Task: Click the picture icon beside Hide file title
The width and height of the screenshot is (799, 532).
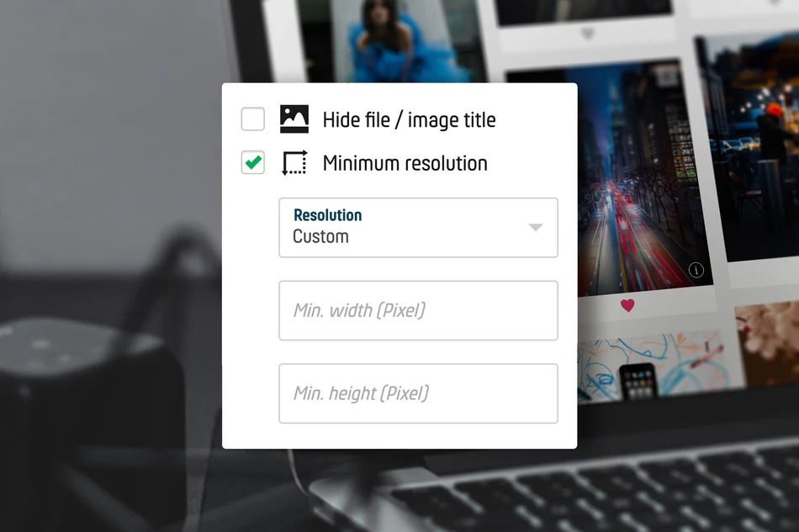Action: point(294,119)
